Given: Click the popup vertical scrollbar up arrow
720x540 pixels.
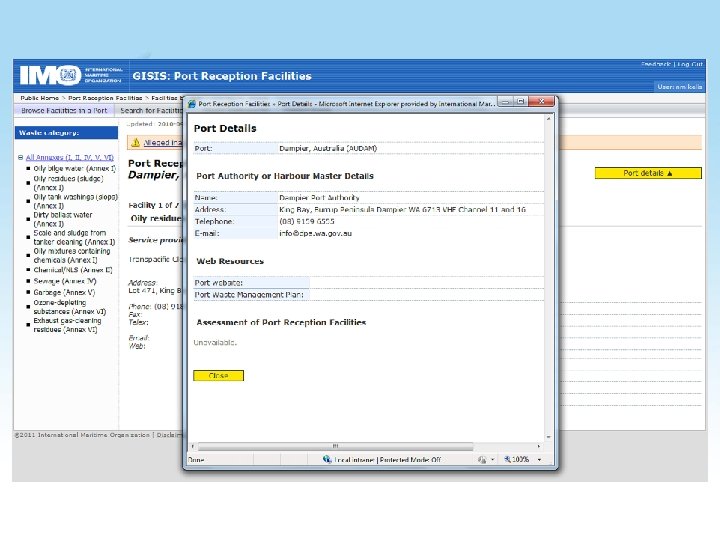Looking at the screenshot, I should tap(548, 118).
